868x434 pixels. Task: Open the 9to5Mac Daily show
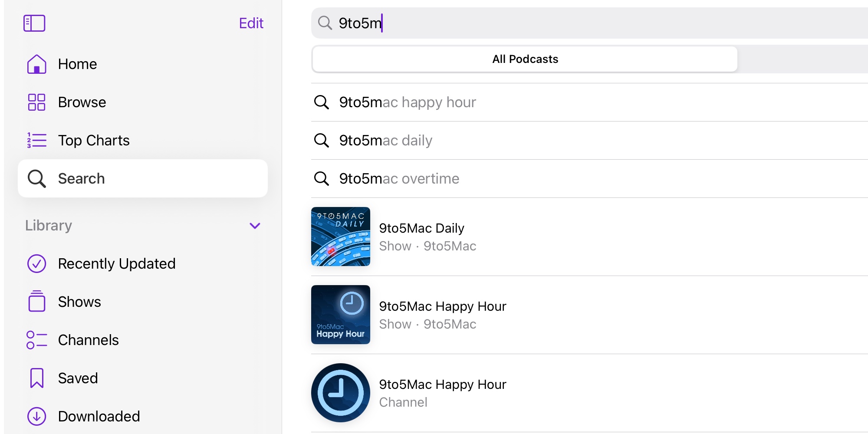[421, 227]
